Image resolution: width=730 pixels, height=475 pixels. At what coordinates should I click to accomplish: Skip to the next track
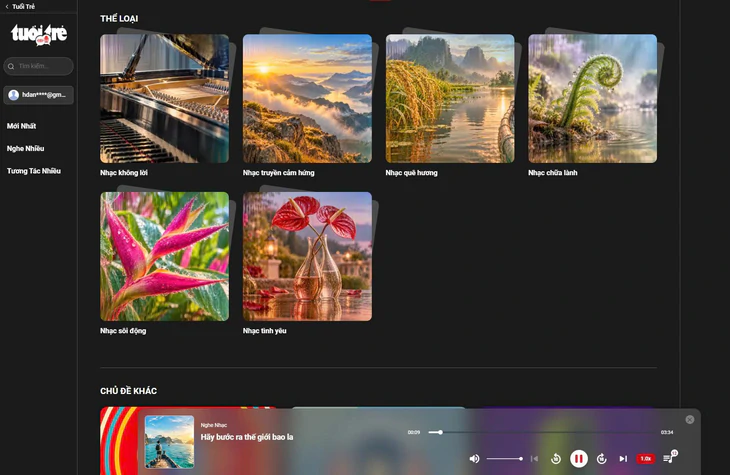point(623,459)
